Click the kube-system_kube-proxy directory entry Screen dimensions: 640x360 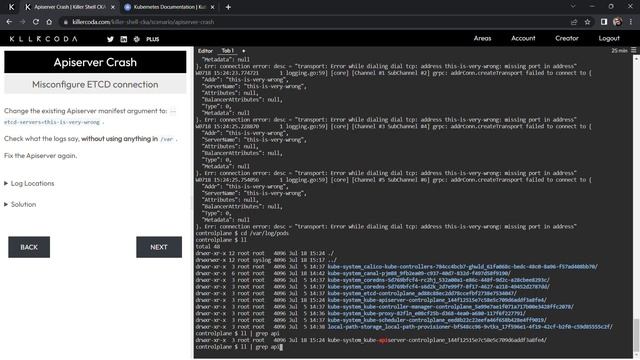[427, 313]
